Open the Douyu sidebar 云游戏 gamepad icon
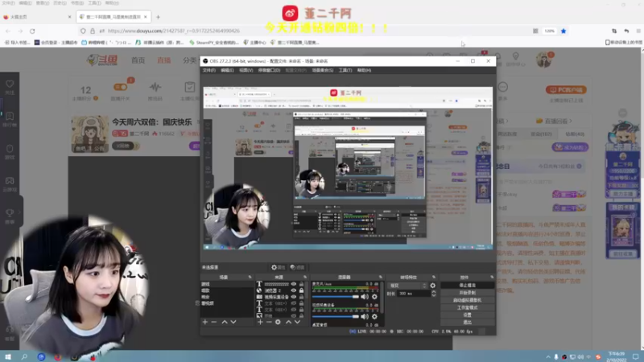The height and width of the screenshot is (362, 644). click(10, 180)
